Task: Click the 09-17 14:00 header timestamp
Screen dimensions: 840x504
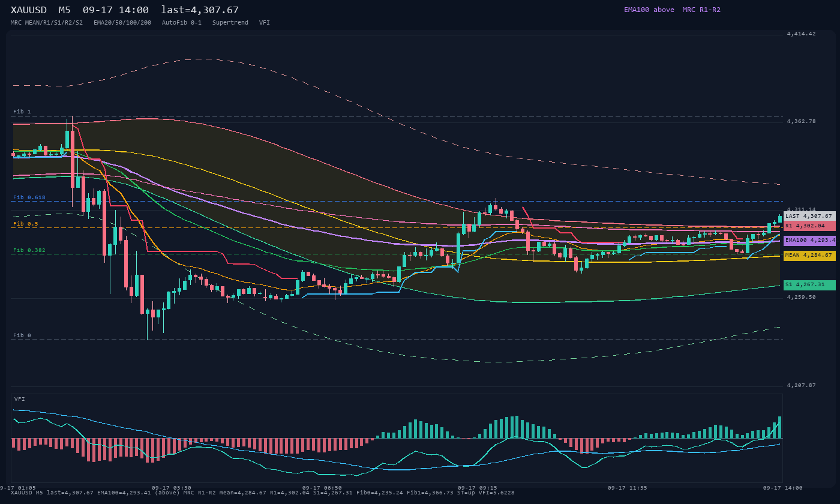Action: click(116, 10)
